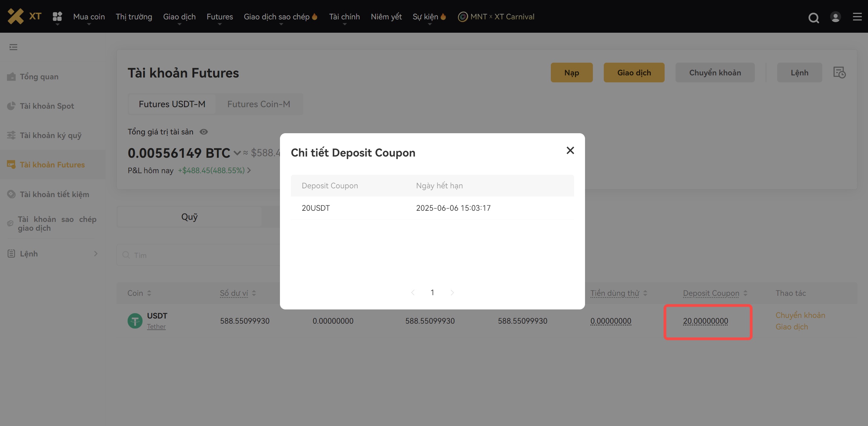Close the Deposit Coupon details dialog
Screen dimensions: 868x426
point(570,150)
